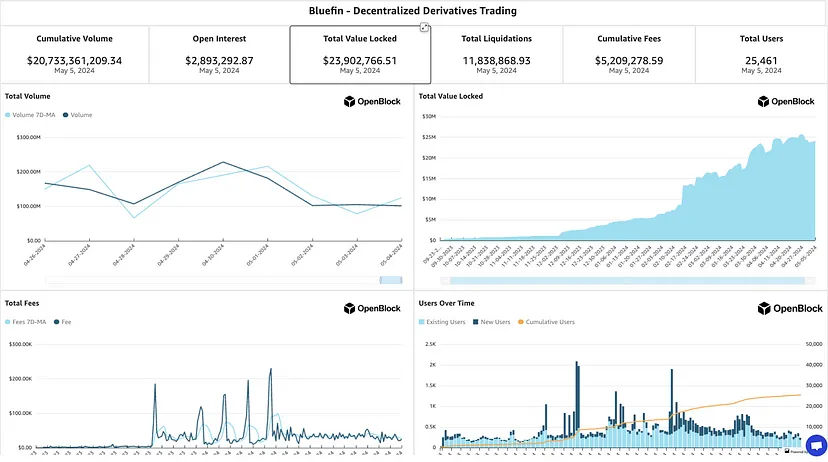
Task: Select the Open Interest metric card
Action: pos(219,54)
